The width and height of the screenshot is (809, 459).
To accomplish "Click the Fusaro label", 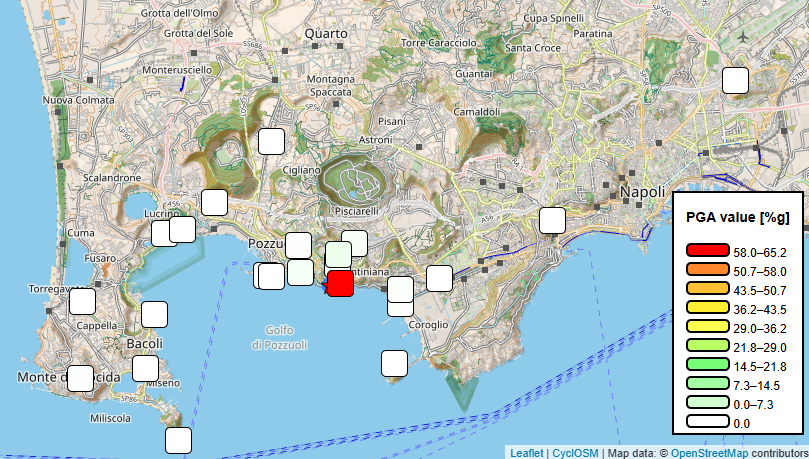I will pos(100,258).
